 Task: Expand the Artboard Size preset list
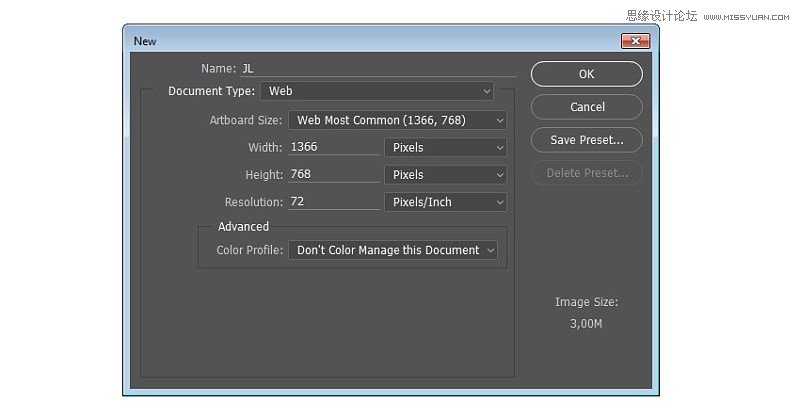pos(397,120)
